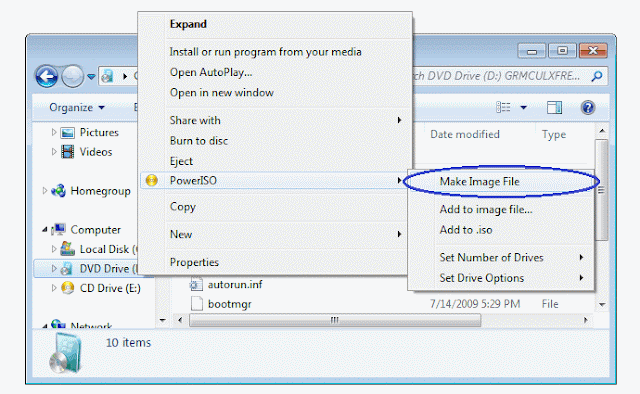Maximize the Explorer window

pos(562,51)
